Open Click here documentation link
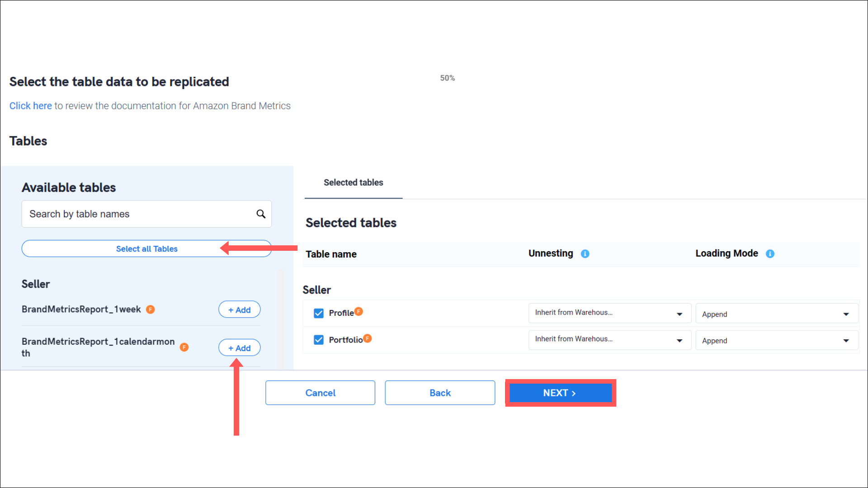Screen dimensions: 868x488 30,106
